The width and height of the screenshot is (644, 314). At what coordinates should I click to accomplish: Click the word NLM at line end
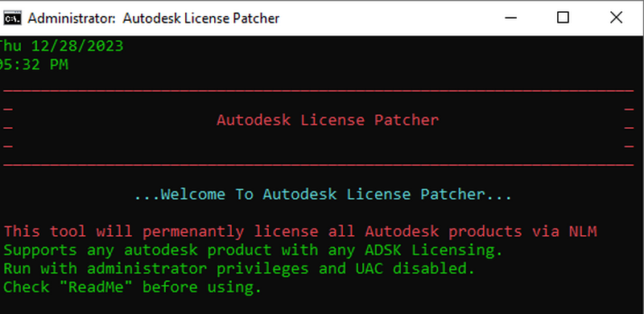click(x=583, y=231)
